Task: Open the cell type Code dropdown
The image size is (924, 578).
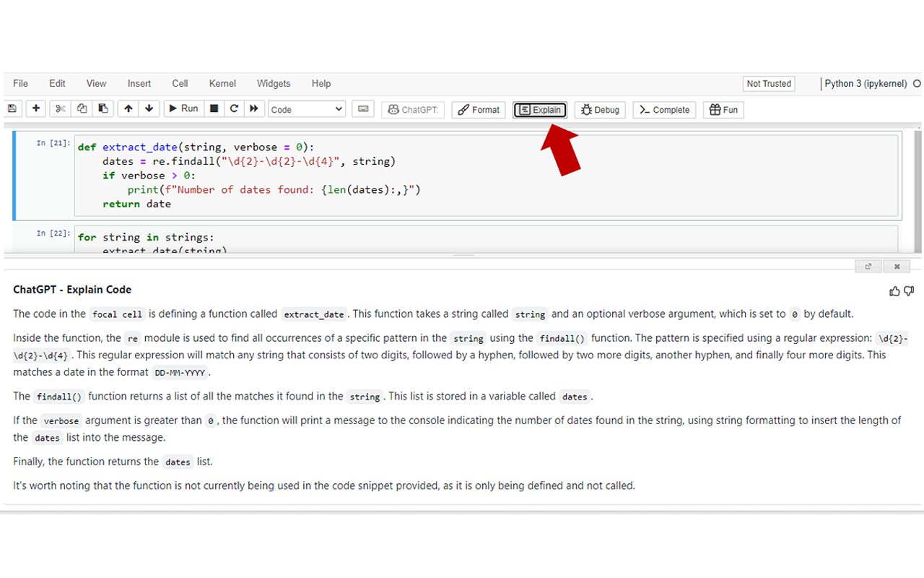Action: click(x=306, y=109)
